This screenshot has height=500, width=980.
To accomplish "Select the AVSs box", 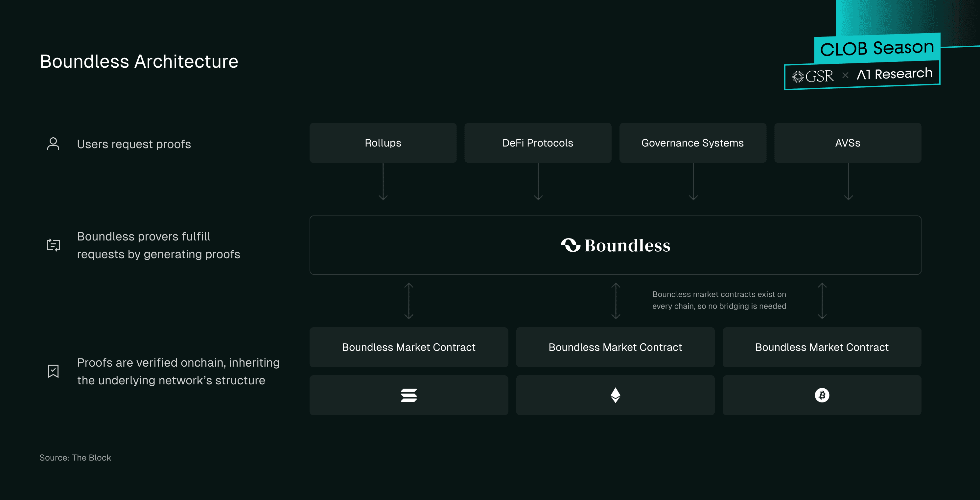I will coord(848,143).
